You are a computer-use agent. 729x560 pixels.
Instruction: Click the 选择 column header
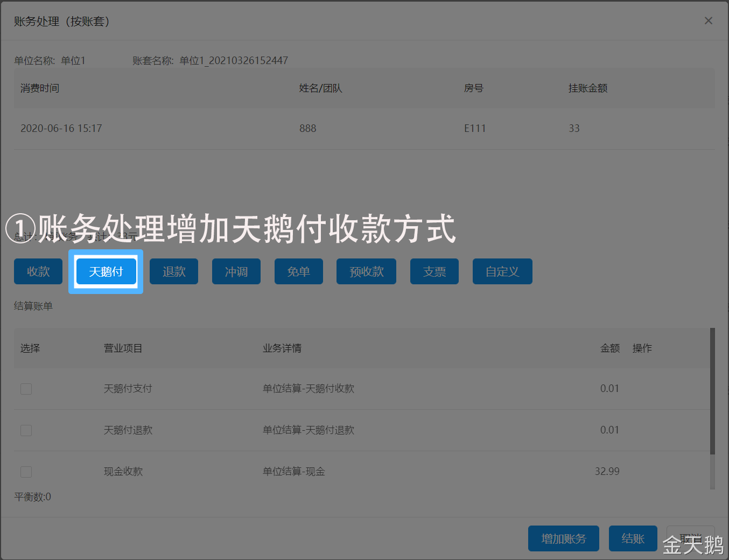pyautogui.click(x=30, y=348)
